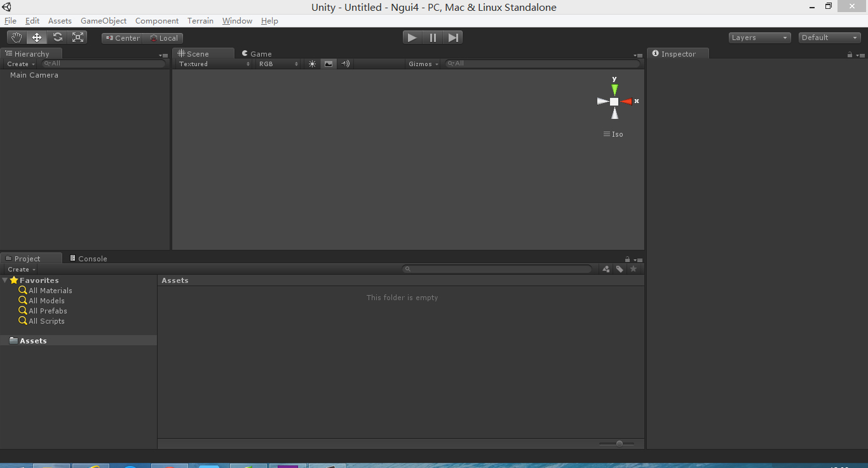Switch to the Console tab
Screen dimensions: 868x468
tap(88, 259)
